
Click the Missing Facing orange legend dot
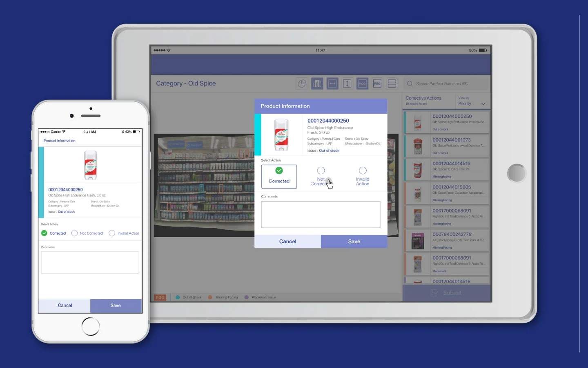point(210,297)
